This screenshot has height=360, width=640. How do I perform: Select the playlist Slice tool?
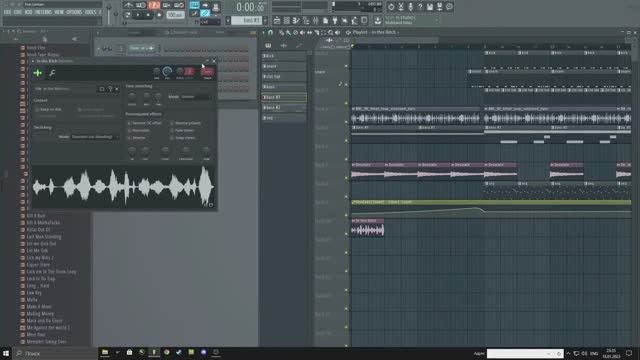coord(316,32)
